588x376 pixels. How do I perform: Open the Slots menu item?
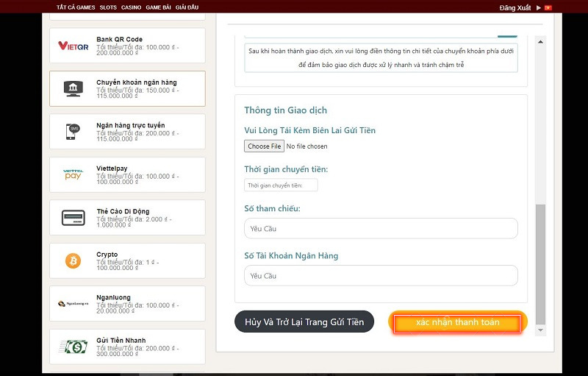click(x=108, y=7)
